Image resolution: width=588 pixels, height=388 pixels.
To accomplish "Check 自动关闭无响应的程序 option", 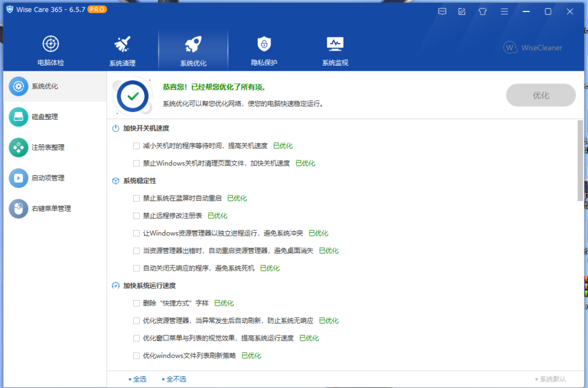I will (137, 268).
